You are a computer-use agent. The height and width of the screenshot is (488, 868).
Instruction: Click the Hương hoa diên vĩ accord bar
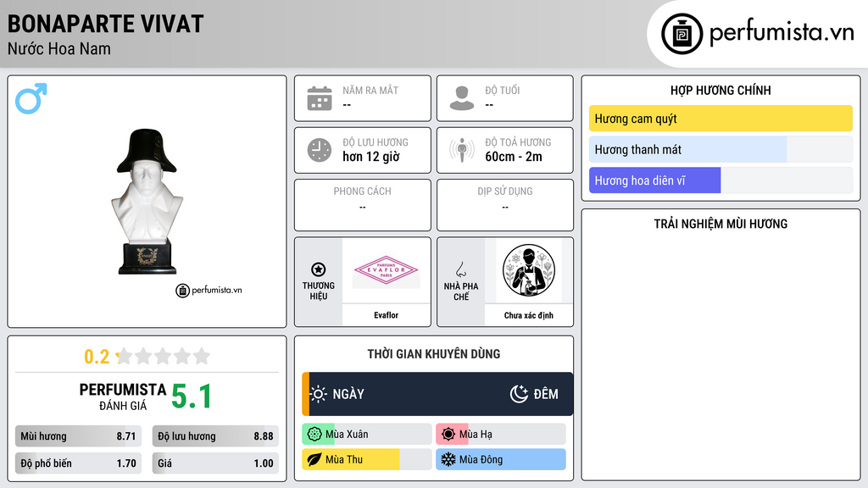point(721,180)
